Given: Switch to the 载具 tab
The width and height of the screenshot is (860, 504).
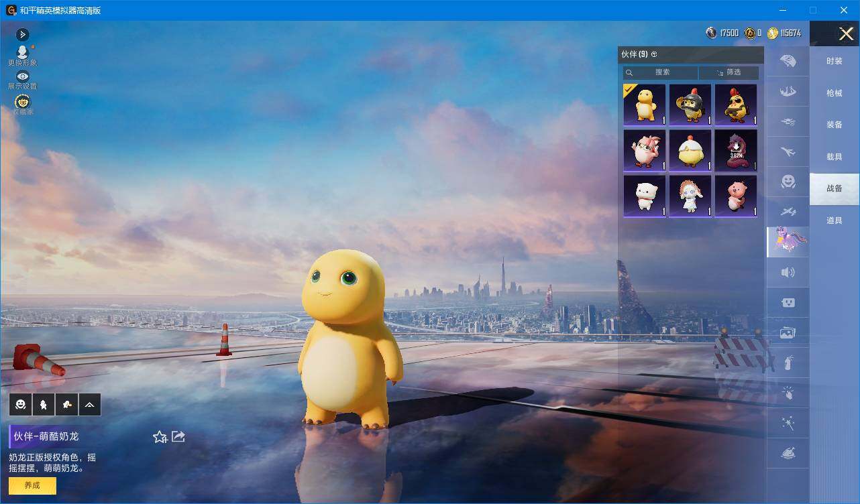Looking at the screenshot, I should [x=835, y=157].
